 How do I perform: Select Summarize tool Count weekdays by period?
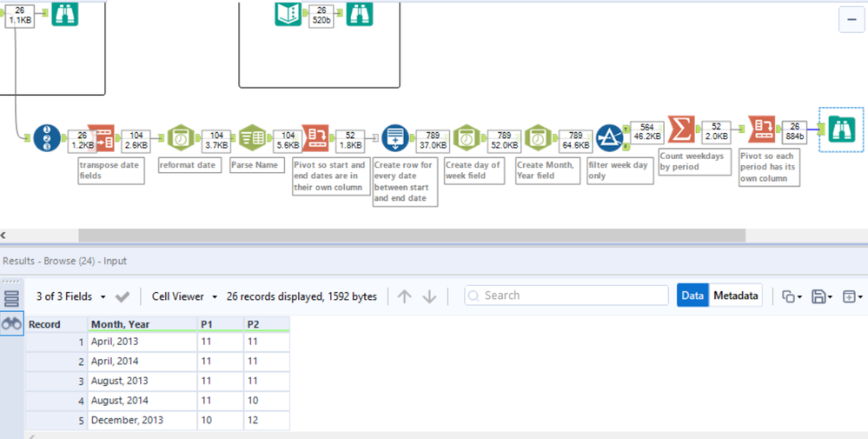pos(681,129)
